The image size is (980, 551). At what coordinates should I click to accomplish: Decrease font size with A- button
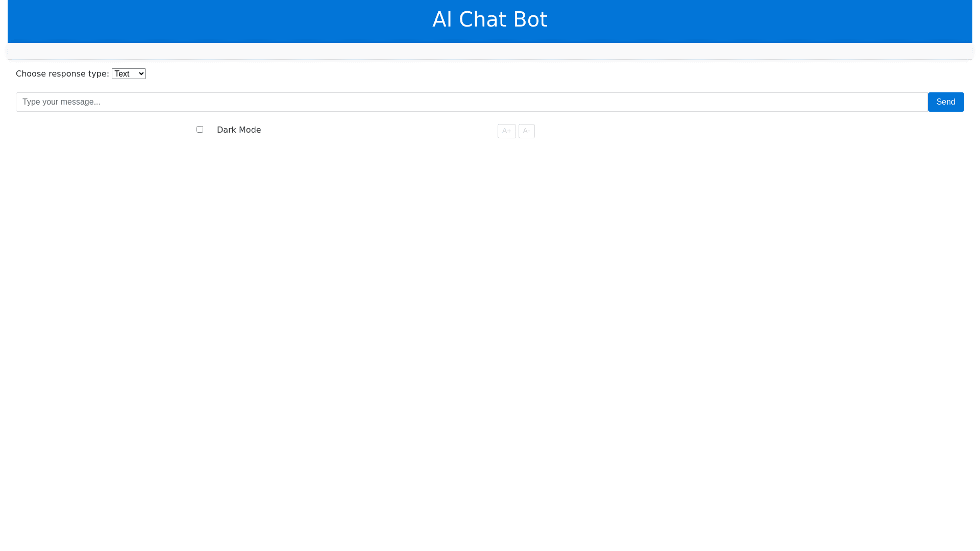tap(526, 131)
